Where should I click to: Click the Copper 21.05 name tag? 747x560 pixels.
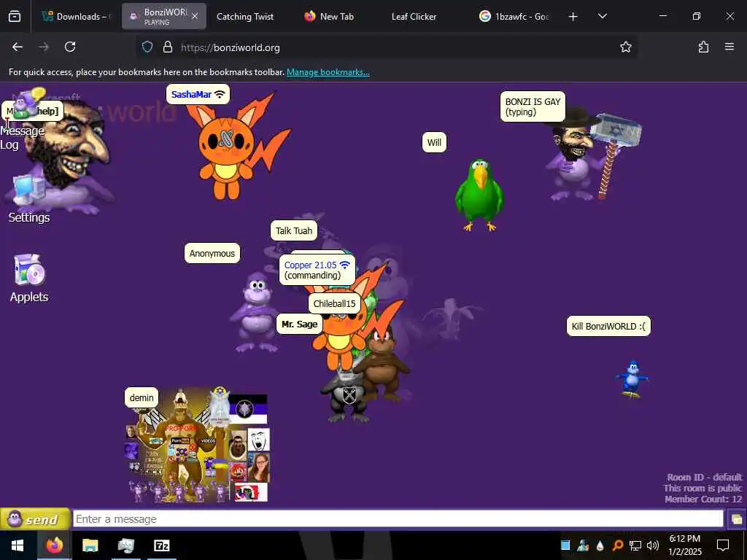(317, 270)
